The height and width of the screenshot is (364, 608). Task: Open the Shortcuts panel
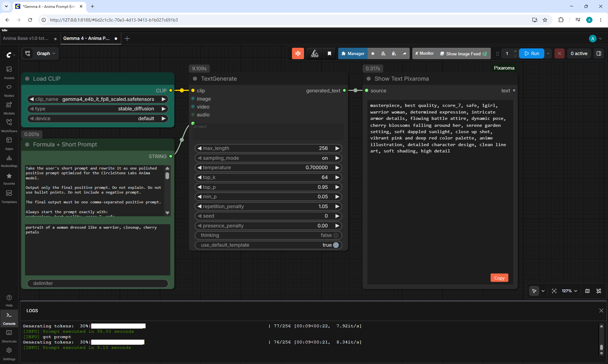9,336
